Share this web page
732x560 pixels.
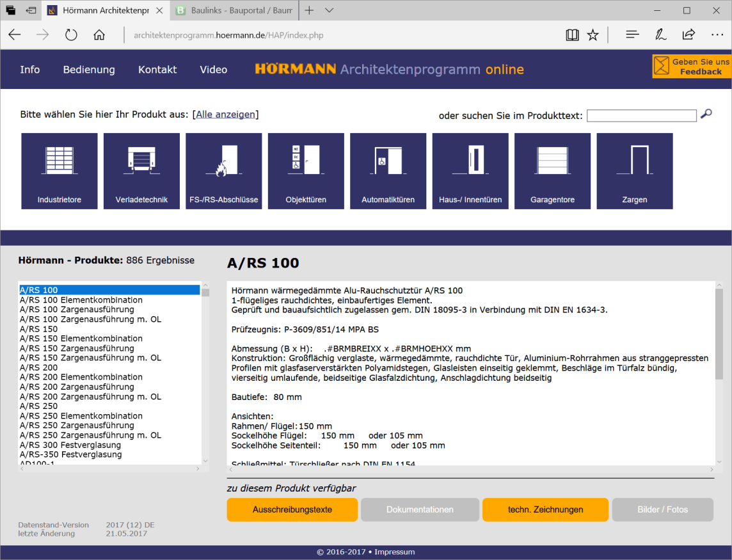coord(688,35)
